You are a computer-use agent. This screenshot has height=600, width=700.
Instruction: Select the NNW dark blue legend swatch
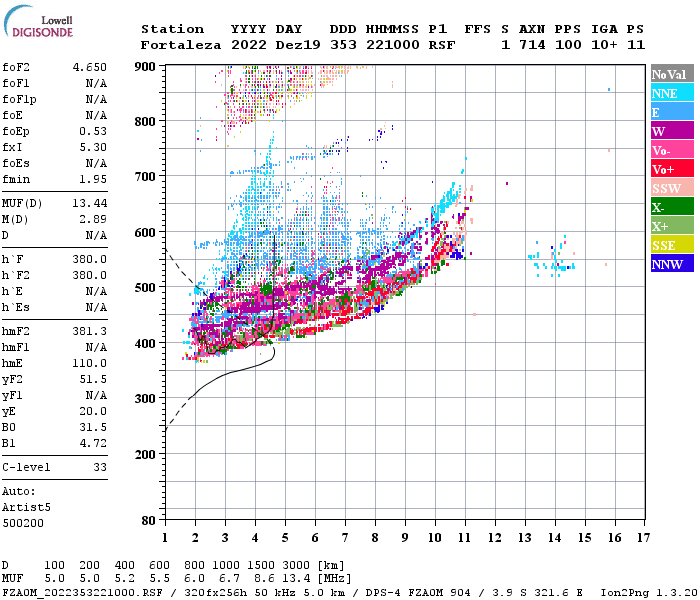[672, 264]
